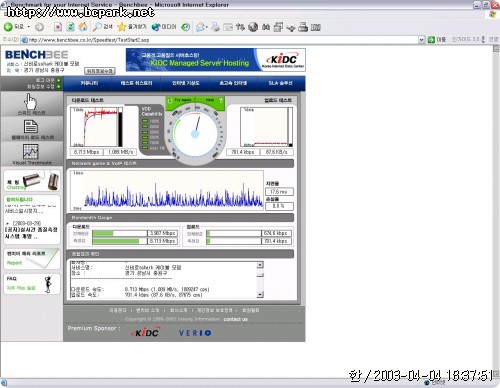Expand the address bar dropdown arrow
This screenshot has width=500, height=388.
tap(422, 40)
